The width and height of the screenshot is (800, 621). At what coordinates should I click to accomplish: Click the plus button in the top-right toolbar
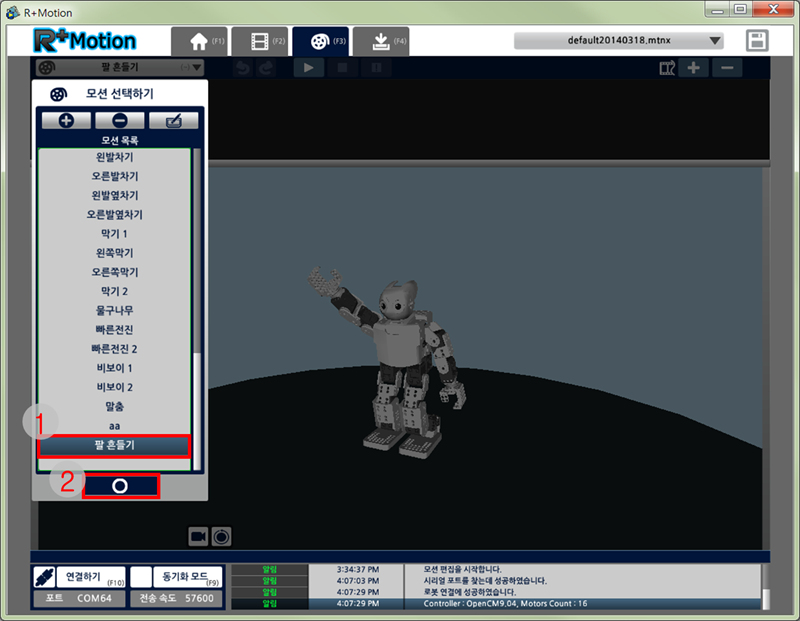click(693, 68)
